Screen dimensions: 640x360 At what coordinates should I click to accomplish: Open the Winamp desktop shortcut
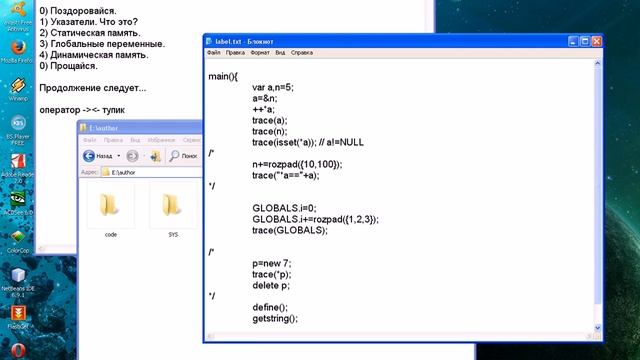pos(18,89)
